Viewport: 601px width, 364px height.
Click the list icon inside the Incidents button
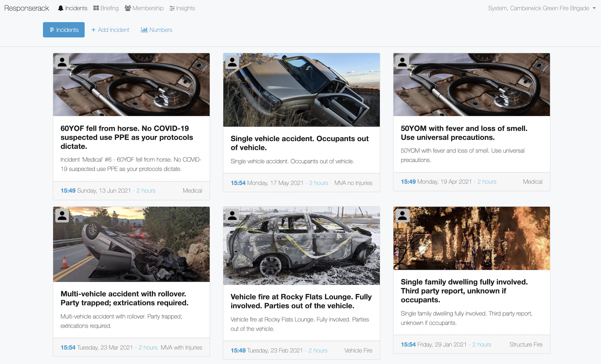tap(52, 30)
